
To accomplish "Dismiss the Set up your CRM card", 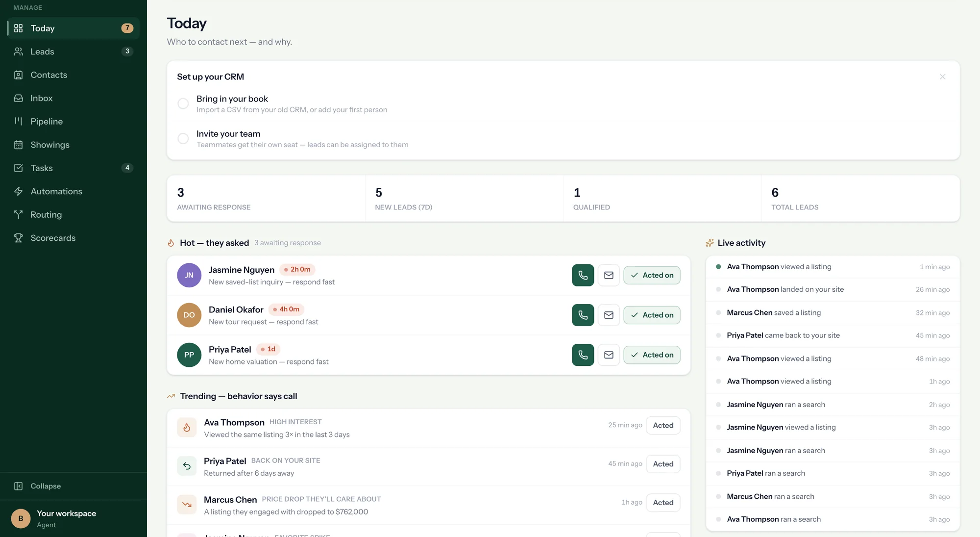I will tap(942, 77).
